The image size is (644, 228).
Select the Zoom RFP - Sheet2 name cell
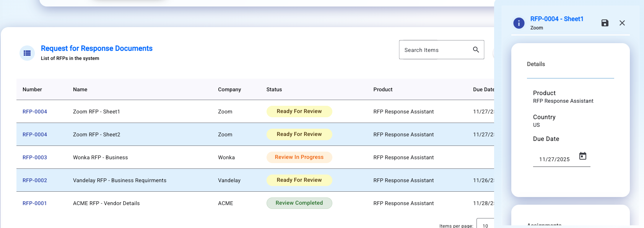97,134
